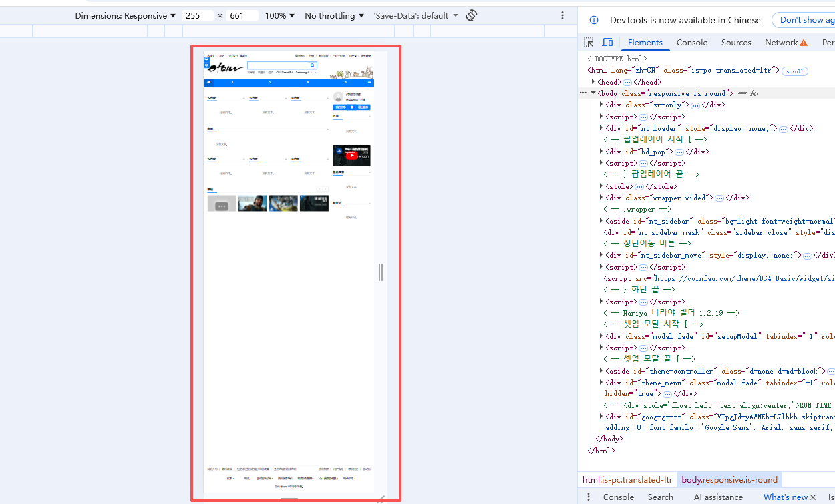
Task: Open the drawer three-dot menu beside Console
Action: click(x=589, y=497)
